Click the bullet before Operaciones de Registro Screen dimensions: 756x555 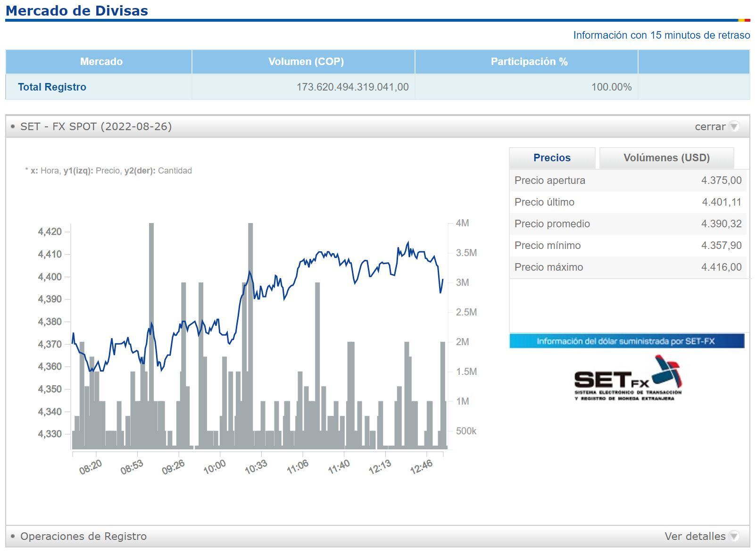coord(13,536)
